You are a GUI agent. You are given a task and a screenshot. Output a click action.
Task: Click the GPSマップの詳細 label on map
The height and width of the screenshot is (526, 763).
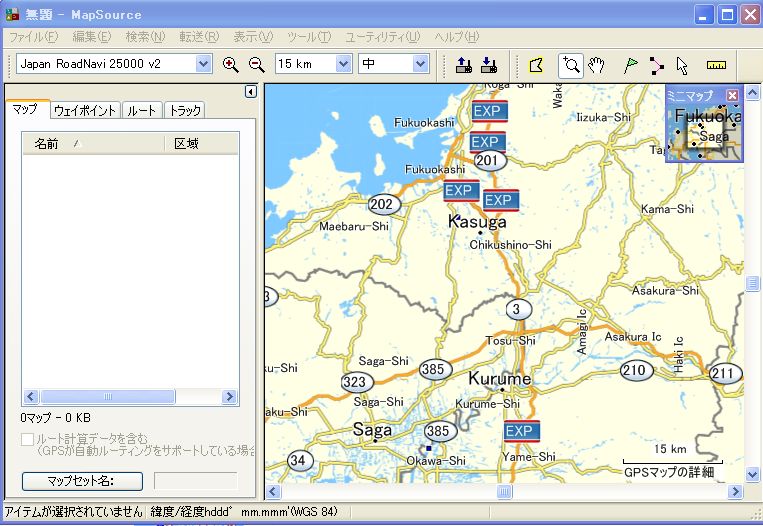(x=669, y=472)
